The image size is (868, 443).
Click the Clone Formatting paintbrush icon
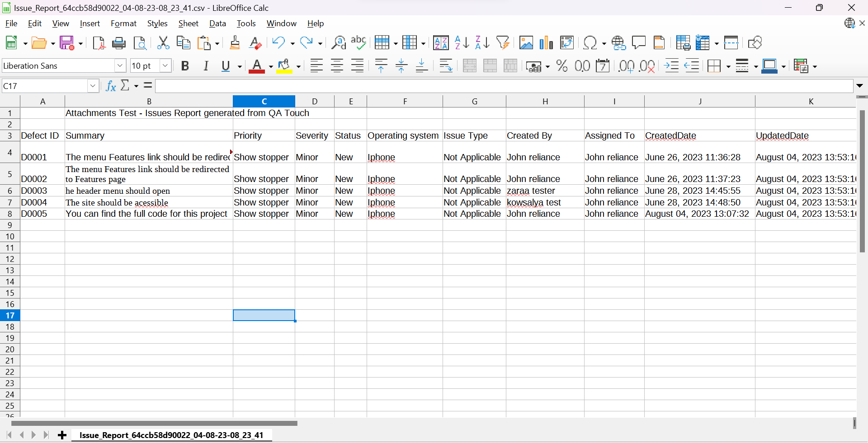(x=235, y=43)
